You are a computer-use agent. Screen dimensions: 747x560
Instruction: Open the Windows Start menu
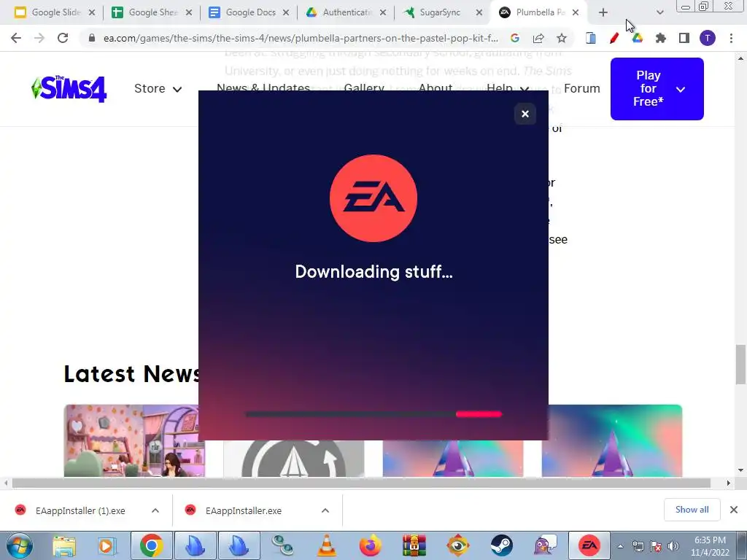click(19, 545)
